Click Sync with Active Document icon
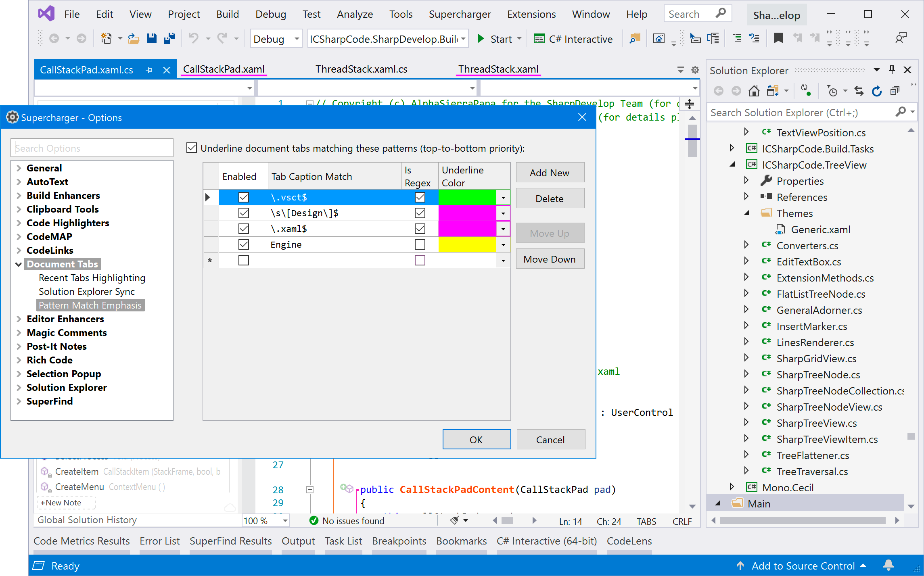Image resolution: width=924 pixels, height=576 pixels. [x=859, y=91]
